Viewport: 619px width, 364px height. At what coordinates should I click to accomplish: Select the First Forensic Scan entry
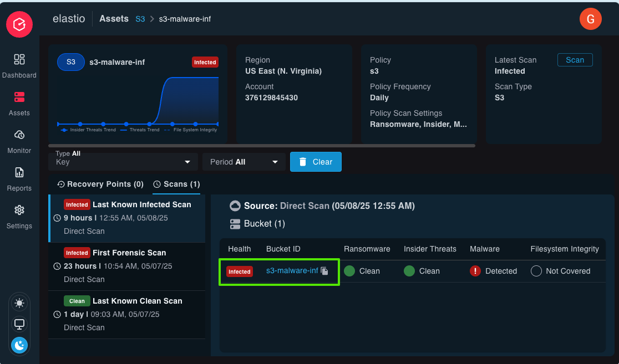(x=126, y=266)
